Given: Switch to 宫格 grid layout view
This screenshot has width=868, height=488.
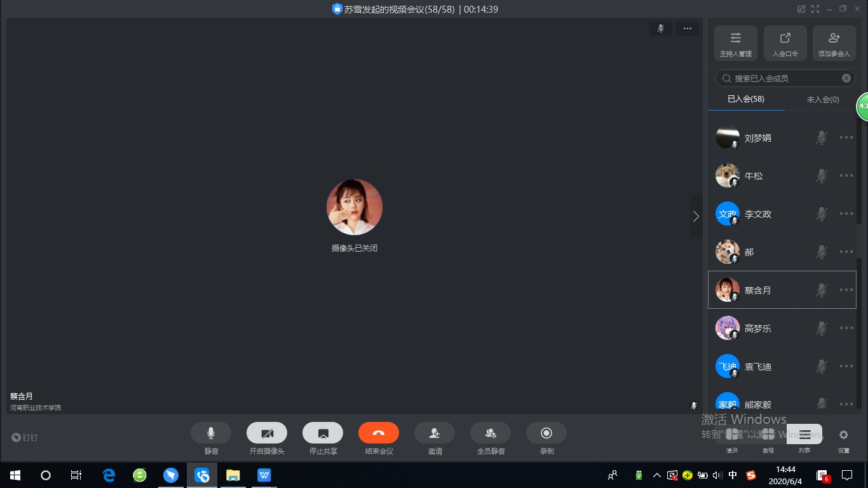Looking at the screenshot, I should click(x=768, y=435).
